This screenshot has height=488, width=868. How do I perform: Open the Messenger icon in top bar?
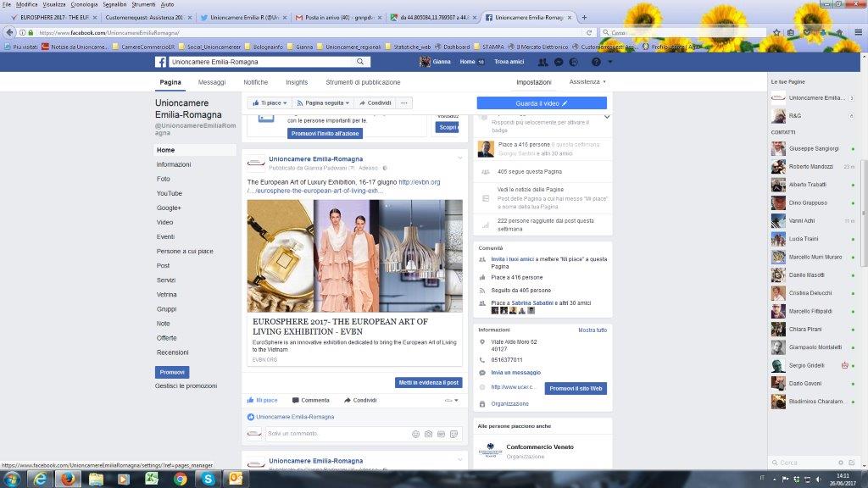pos(558,63)
